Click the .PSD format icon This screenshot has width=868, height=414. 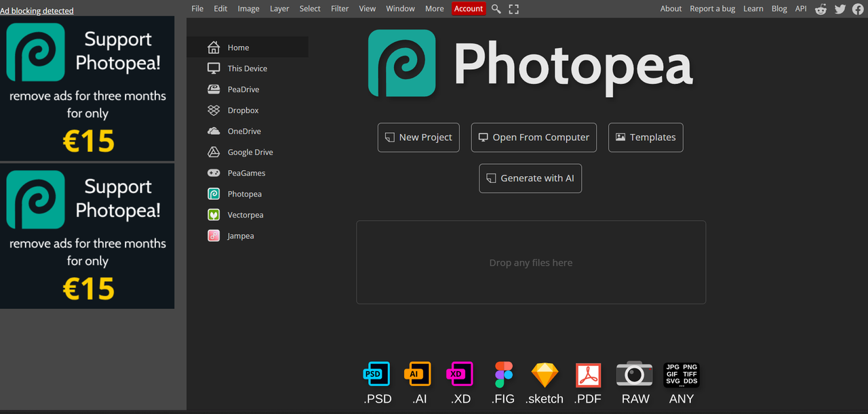[377, 374]
